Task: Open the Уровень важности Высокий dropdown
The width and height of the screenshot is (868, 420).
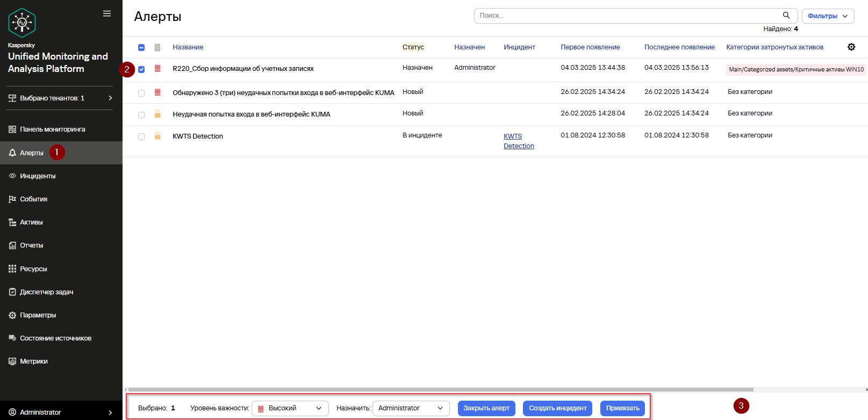Action: pyautogui.click(x=290, y=408)
